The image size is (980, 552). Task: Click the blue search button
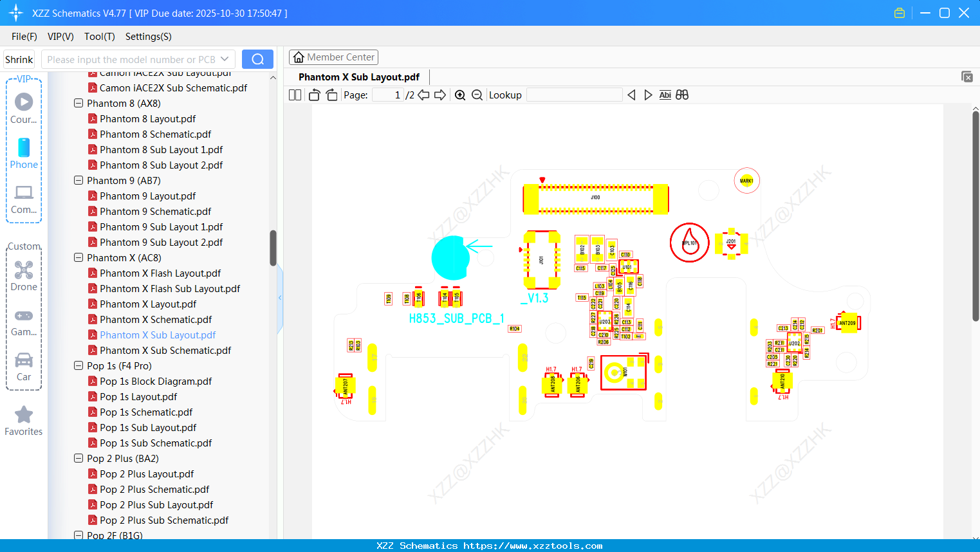(x=257, y=59)
